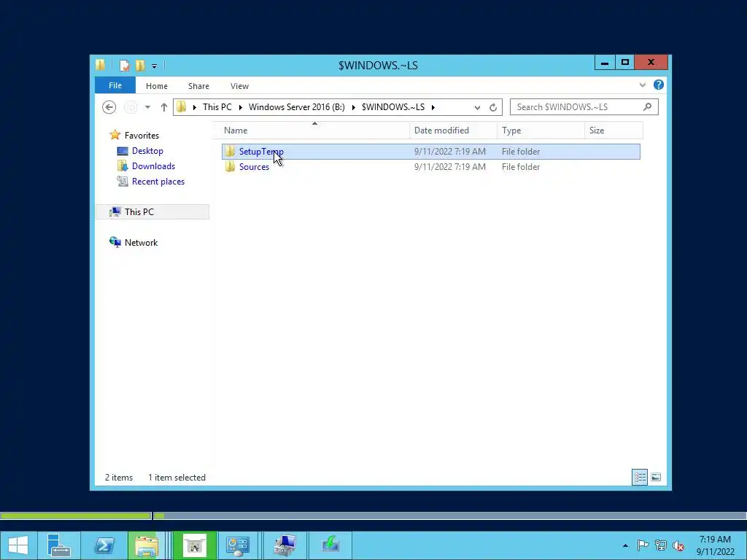The height and width of the screenshot is (560, 747).
Task: Show hidden tray icons arrow
Action: coord(625,545)
